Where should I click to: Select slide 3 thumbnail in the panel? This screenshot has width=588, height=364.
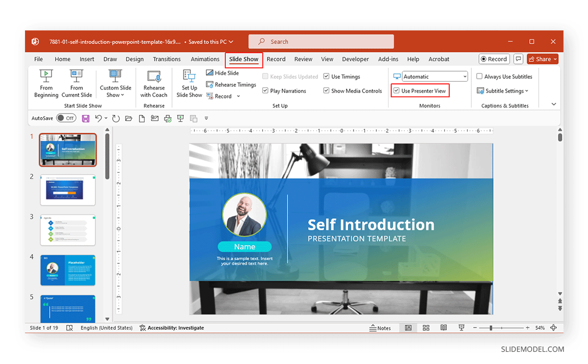pos(68,230)
